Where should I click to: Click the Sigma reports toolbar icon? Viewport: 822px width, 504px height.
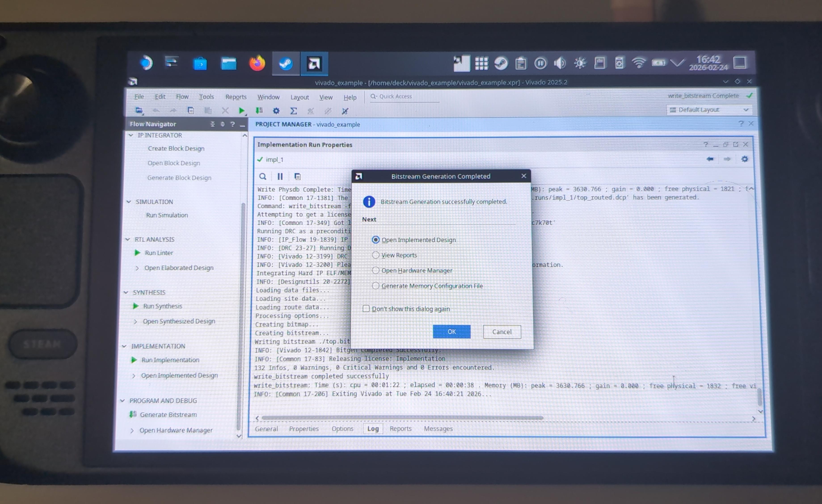293,111
